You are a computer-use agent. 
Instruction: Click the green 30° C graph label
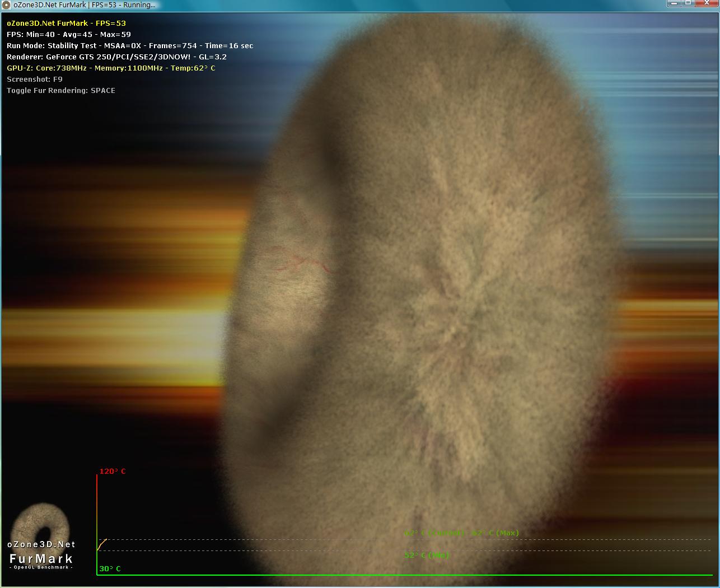[110, 568]
